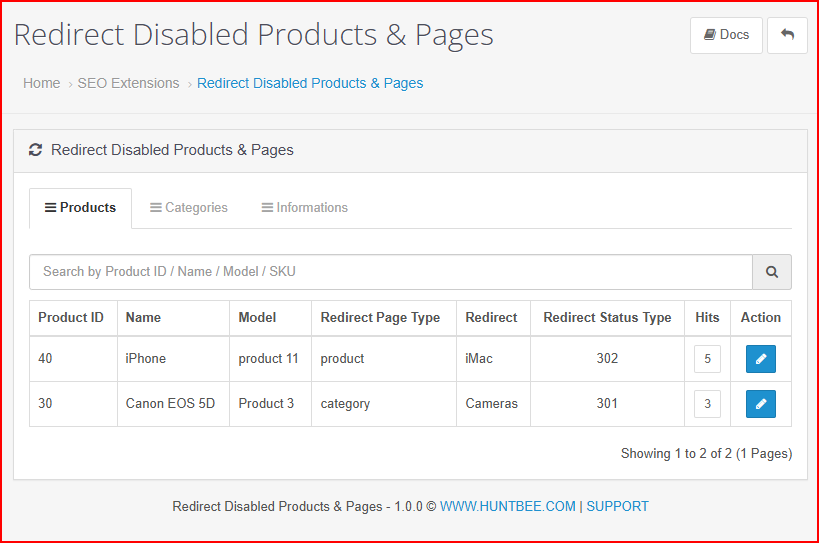
Task: Click hits value 5 for iPhone
Action: (x=707, y=359)
